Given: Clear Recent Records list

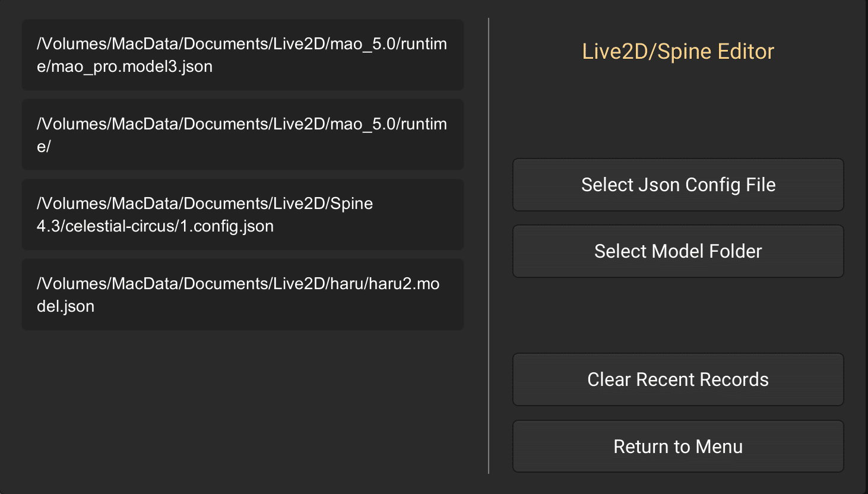Looking at the screenshot, I should [x=678, y=379].
